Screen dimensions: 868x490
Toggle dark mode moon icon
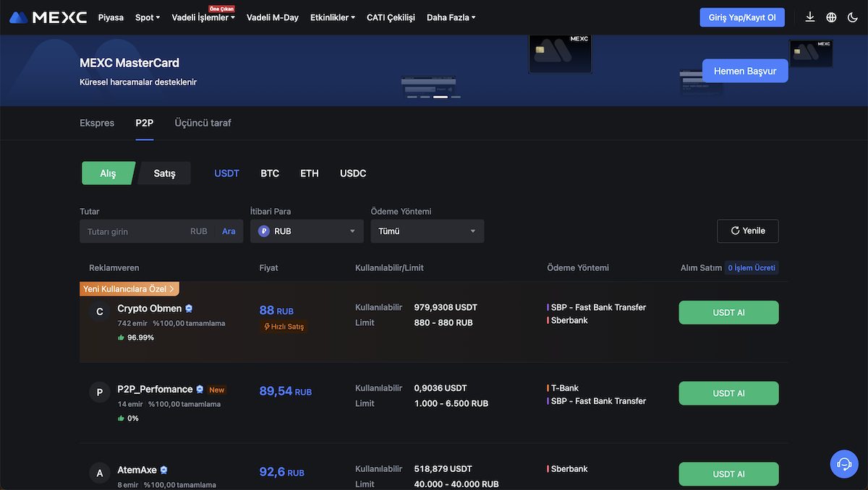(853, 17)
